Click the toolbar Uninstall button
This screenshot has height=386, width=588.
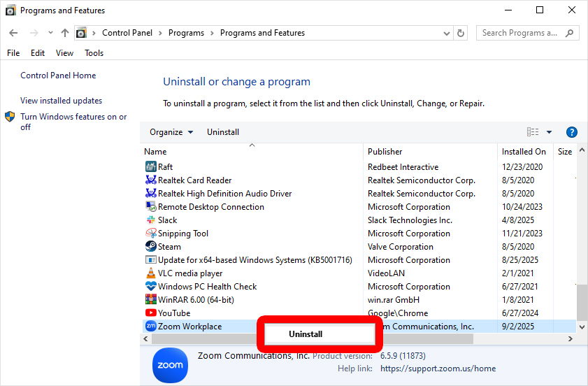[223, 132]
